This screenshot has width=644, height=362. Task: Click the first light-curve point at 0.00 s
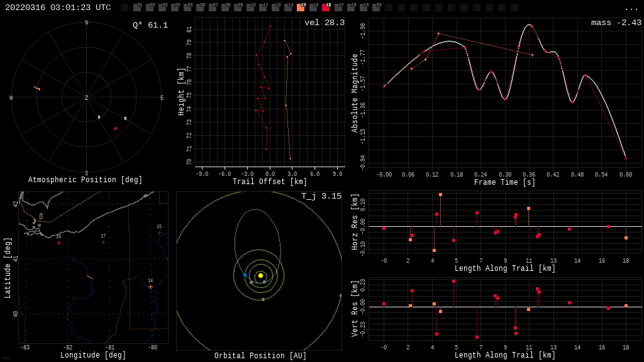384,86
